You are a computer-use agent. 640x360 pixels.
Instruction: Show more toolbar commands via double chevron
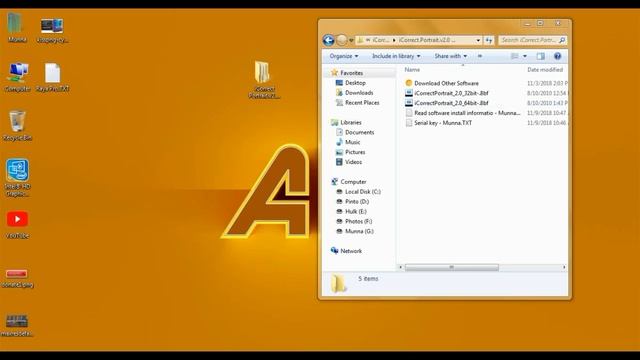click(480, 56)
